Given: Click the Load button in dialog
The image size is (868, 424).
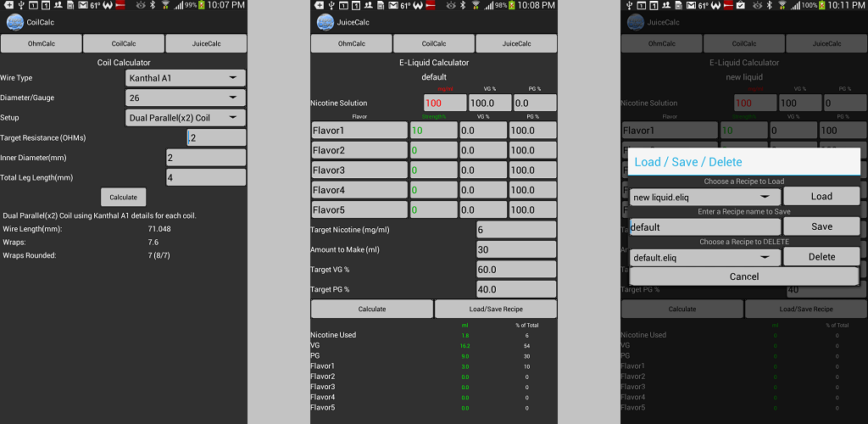Looking at the screenshot, I should pos(821,197).
